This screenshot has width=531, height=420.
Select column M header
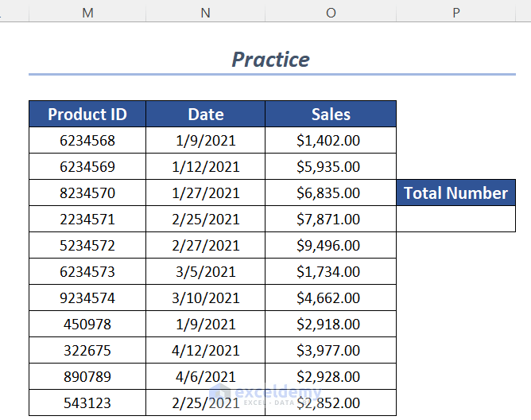[x=87, y=12]
